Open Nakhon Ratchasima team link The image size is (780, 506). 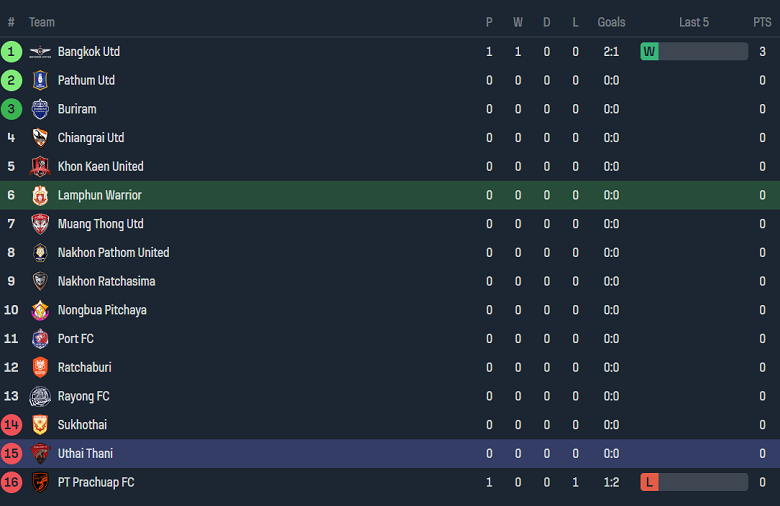[x=106, y=281]
